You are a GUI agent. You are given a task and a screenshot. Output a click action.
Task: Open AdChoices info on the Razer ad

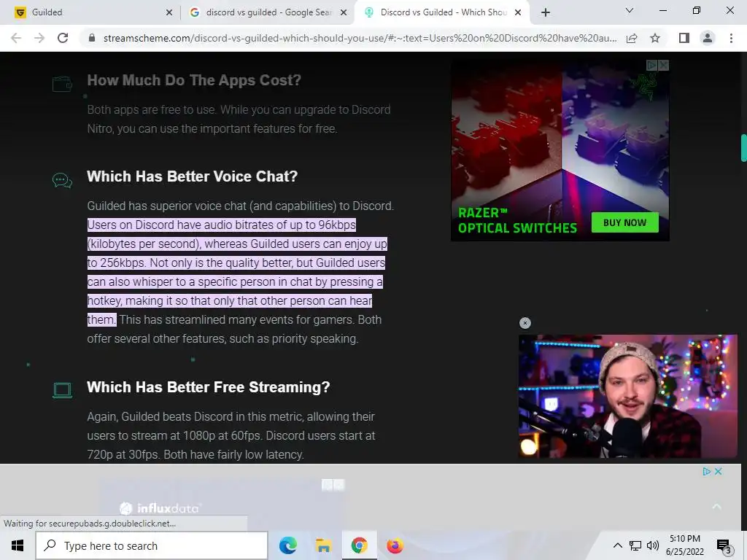pos(651,65)
